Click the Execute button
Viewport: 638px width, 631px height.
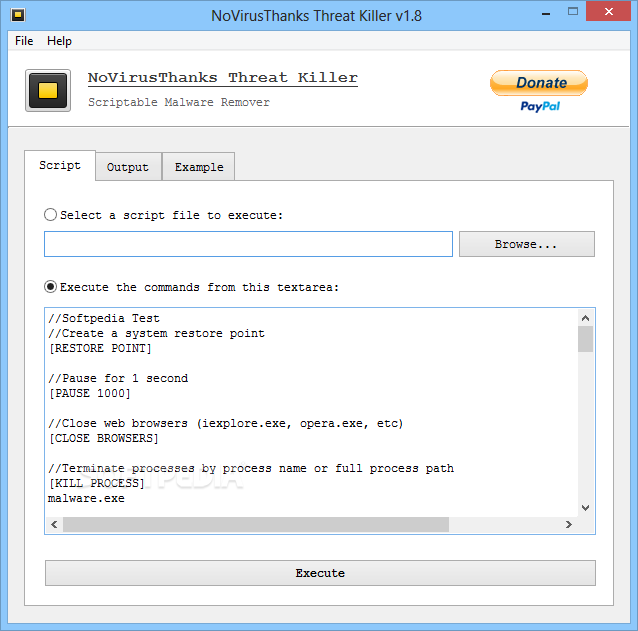(x=320, y=573)
